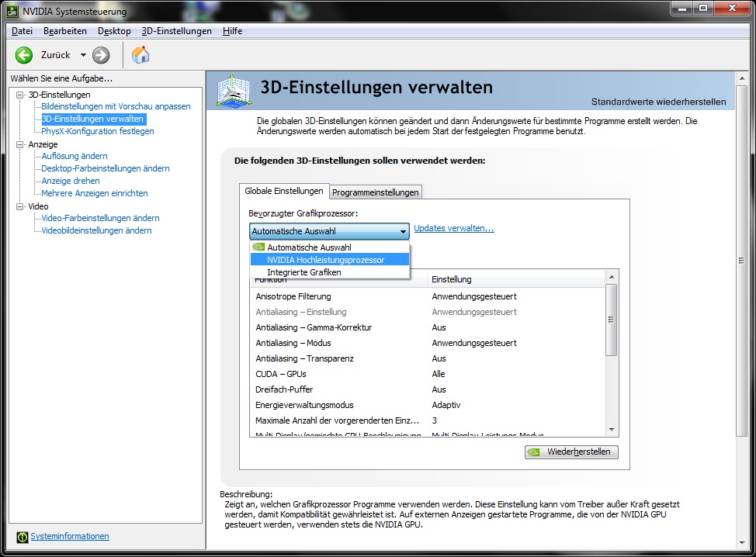Open Desktop-Farbeinstellungen ändern
This screenshot has width=756, height=557.
click(105, 168)
